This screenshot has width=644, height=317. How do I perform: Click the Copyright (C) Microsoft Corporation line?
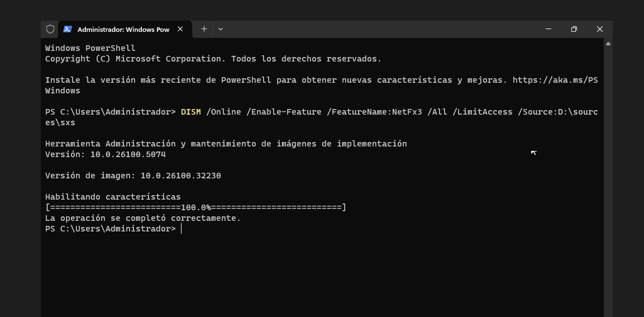click(x=213, y=59)
